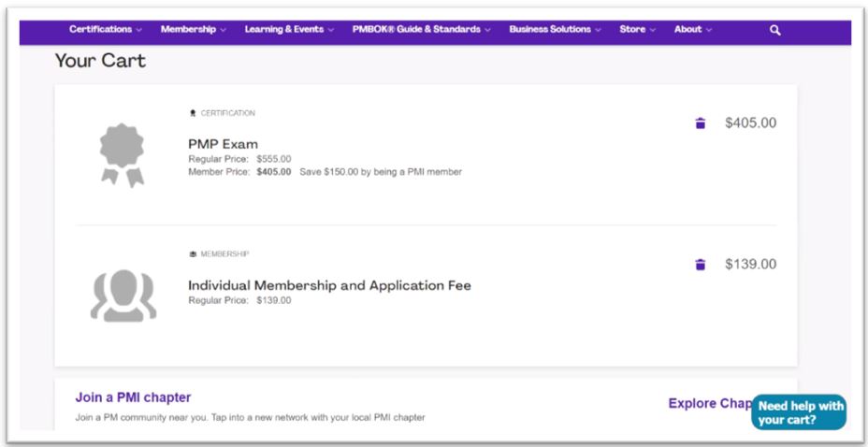Click the PMP Exam item title
Screen dimensions: 868x447
click(224, 144)
